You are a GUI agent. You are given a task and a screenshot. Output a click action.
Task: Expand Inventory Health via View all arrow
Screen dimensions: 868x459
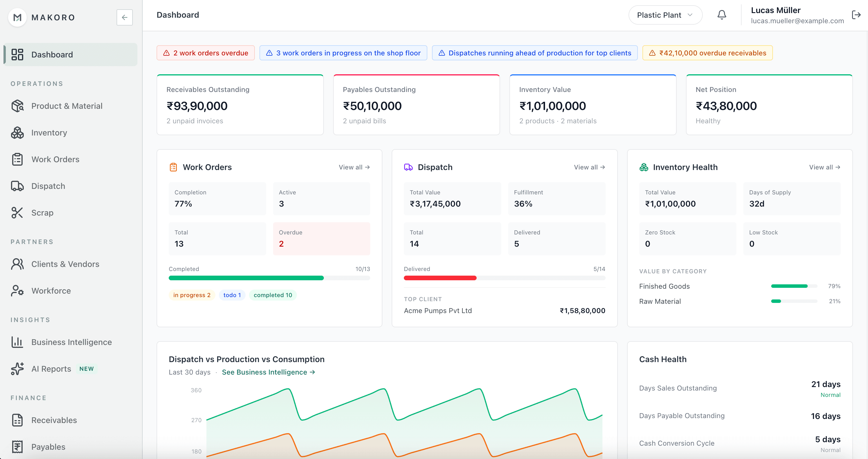point(824,167)
